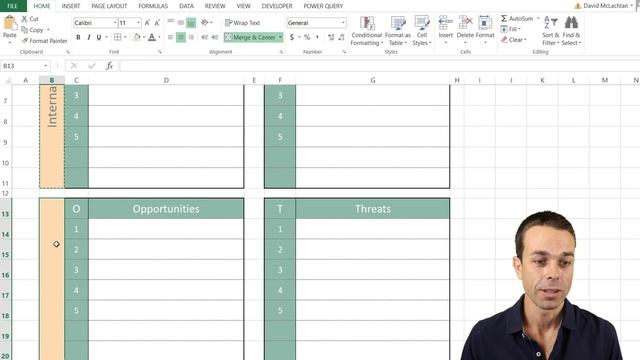Decrease the font size
This screenshot has width=640, height=360.
click(157, 23)
